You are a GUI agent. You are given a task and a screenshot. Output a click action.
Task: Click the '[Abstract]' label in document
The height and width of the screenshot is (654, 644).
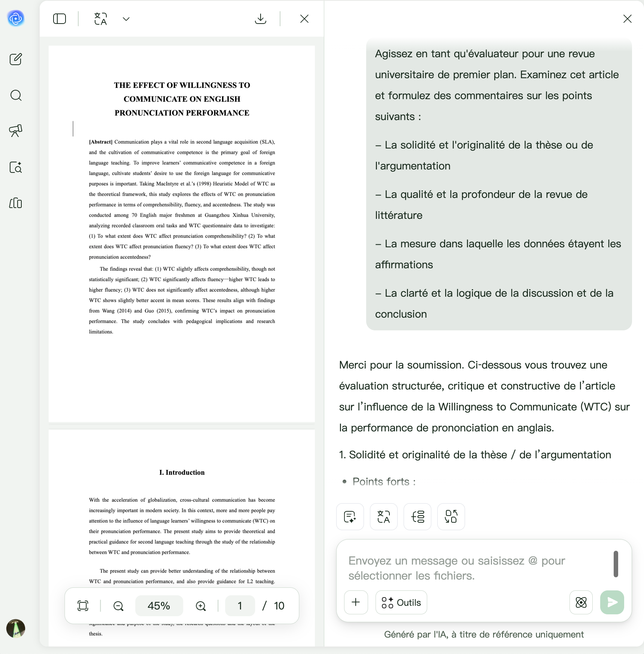click(101, 142)
